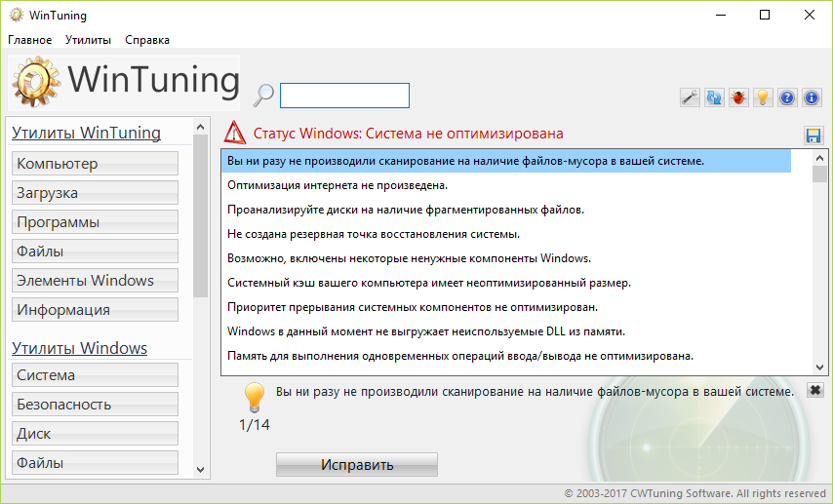The image size is (833, 504).
Task: Open the Информация section
Action: coord(95,310)
